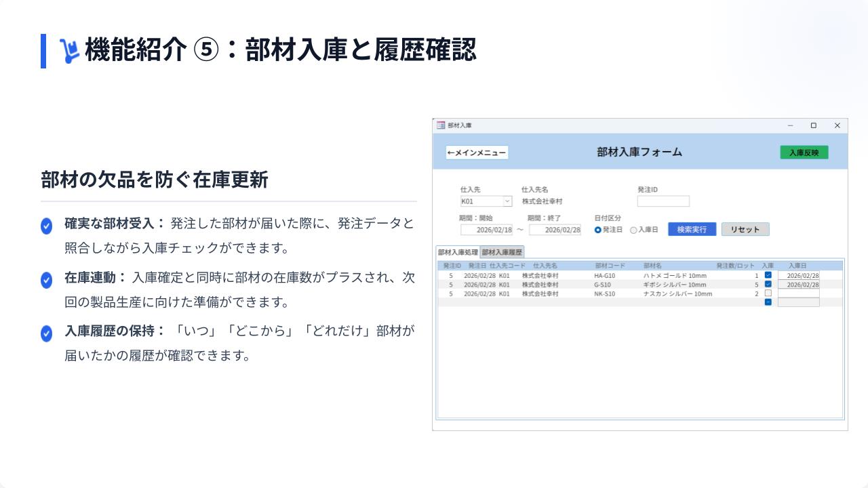868x488 pixels.
Task: Check 入庫 checkbox for NK-S10 row
Action: [x=768, y=293]
